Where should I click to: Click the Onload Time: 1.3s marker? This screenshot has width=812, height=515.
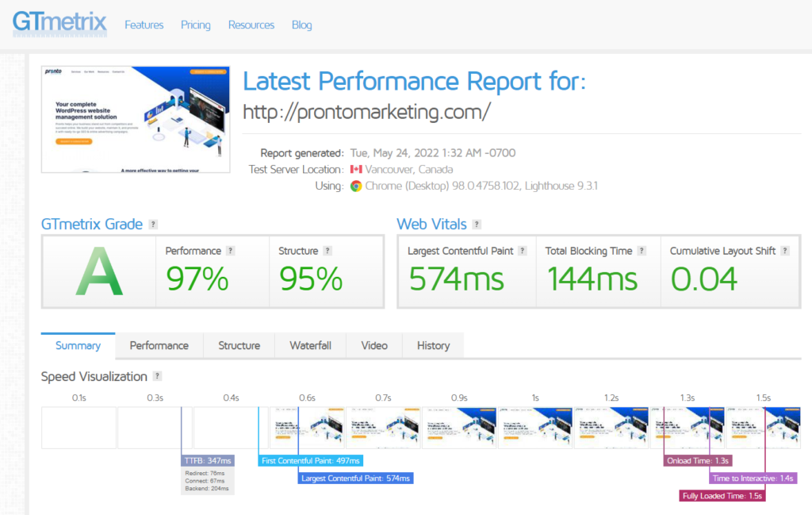pyautogui.click(x=698, y=460)
